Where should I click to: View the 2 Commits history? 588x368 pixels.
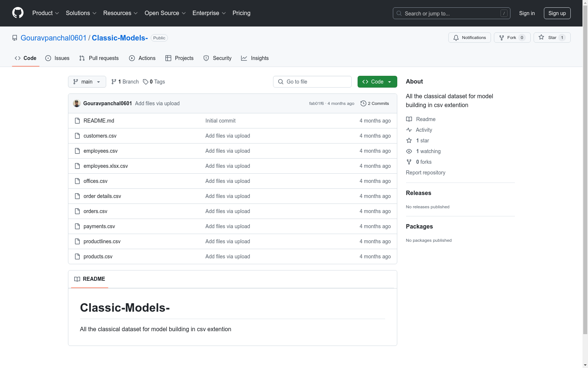[x=375, y=103]
